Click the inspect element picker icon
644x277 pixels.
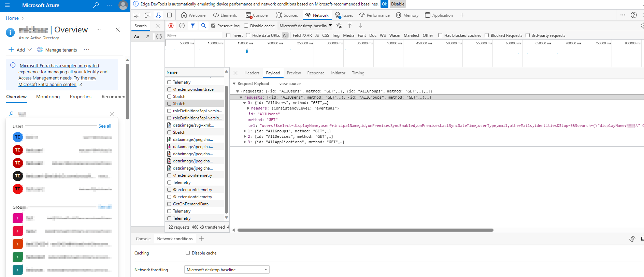coord(137,15)
